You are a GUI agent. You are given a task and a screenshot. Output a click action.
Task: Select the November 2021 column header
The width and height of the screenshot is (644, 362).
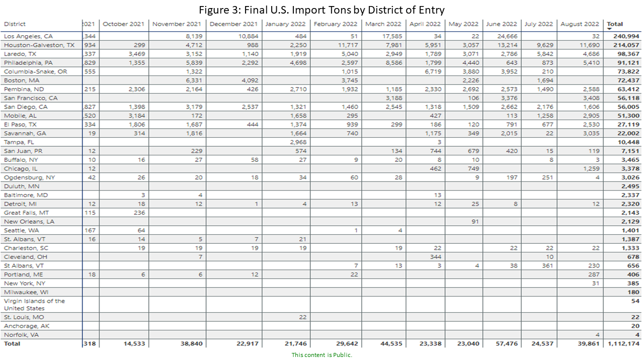pyautogui.click(x=177, y=24)
